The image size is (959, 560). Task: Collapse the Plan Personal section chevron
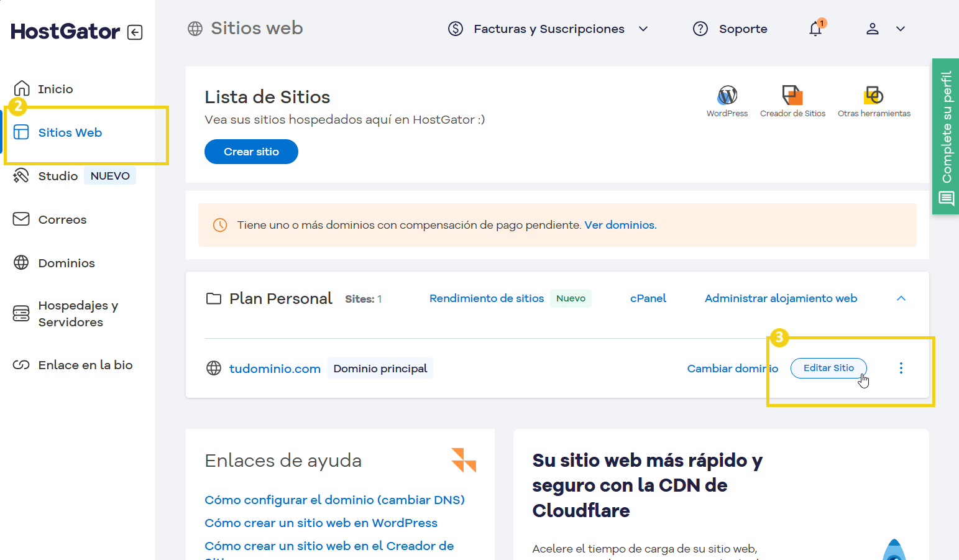(x=901, y=298)
